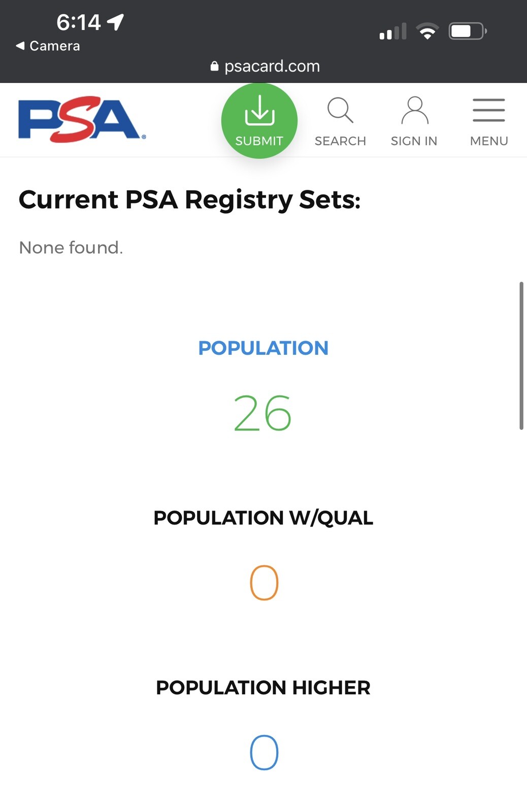Tap the lock icon beside psacard.com
Viewport: 527px width, 812px height.
214,66
